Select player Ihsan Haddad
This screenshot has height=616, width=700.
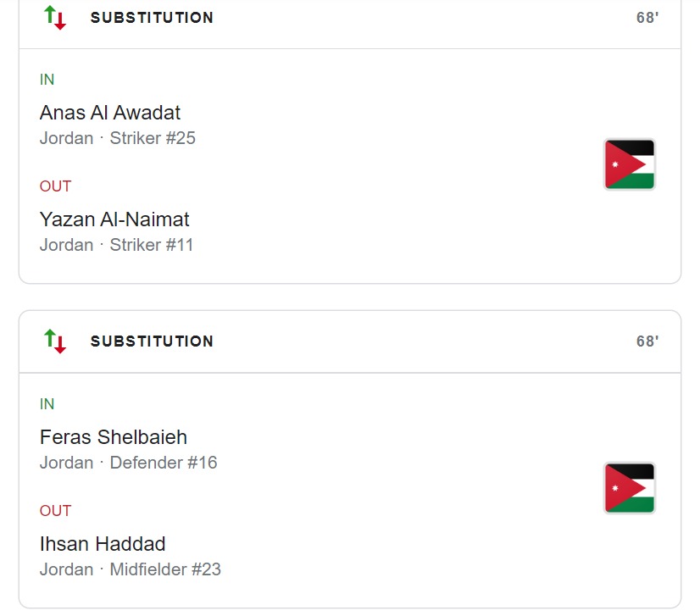[x=103, y=544]
